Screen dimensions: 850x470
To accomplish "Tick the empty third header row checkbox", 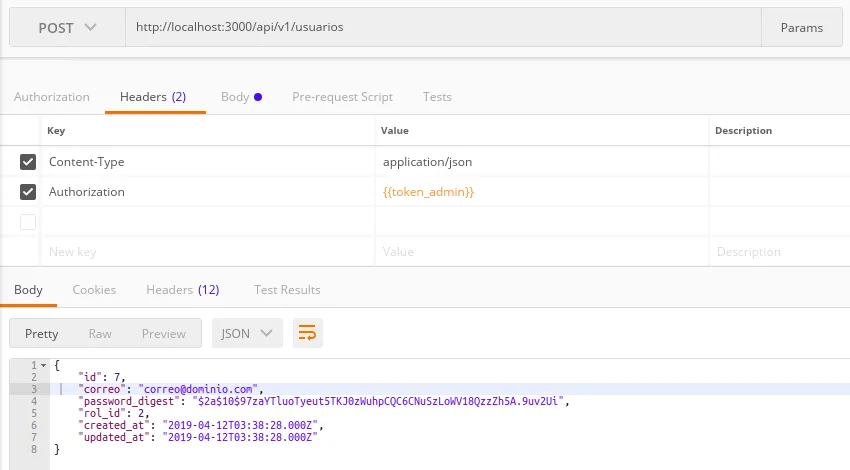I will pos(28,222).
